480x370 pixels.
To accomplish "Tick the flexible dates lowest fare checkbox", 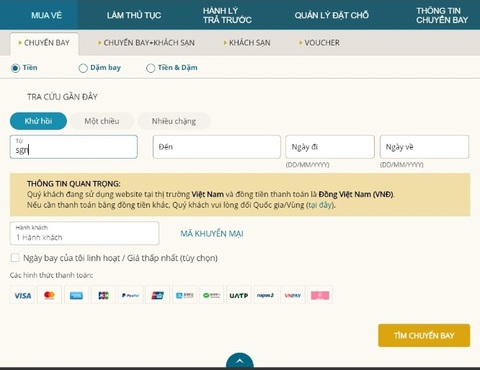I will (15, 258).
